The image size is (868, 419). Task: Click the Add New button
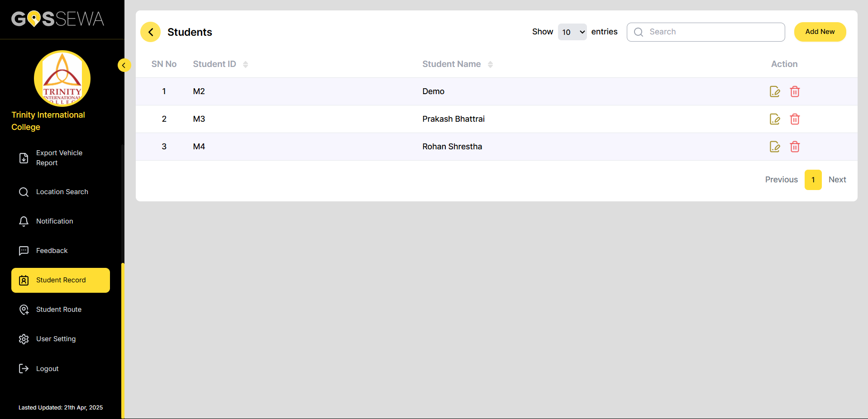(x=820, y=32)
